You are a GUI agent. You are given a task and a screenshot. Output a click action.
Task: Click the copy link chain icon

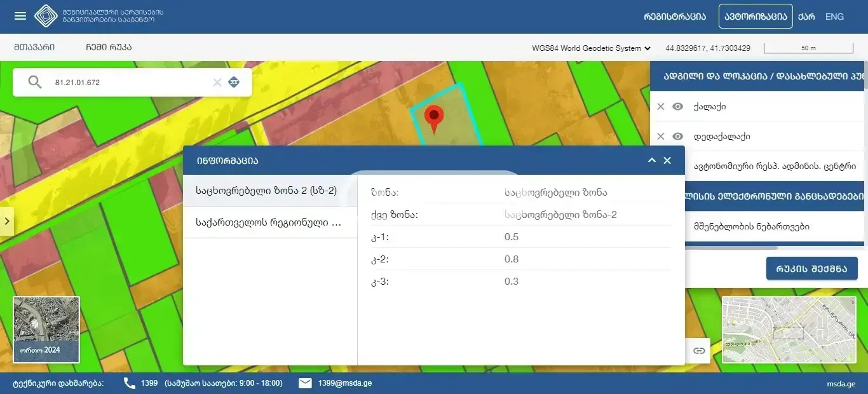click(699, 351)
